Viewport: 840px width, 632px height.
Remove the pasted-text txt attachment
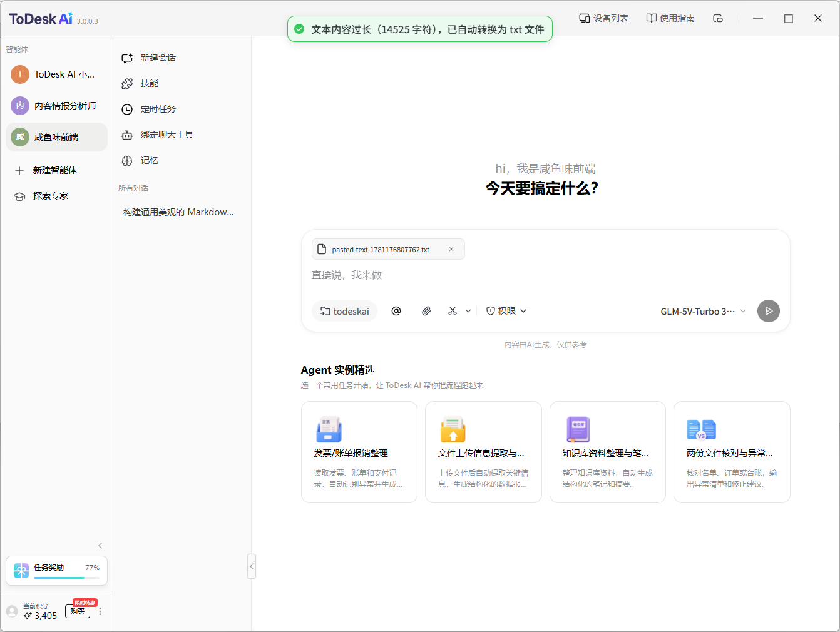pyautogui.click(x=451, y=249)
